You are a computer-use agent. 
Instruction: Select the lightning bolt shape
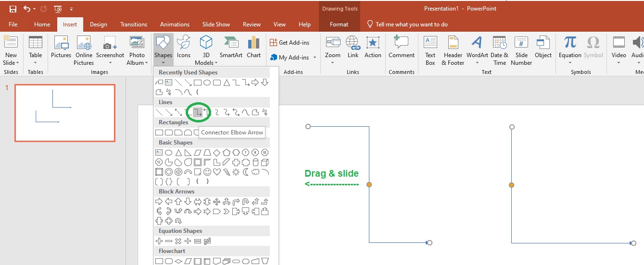coord(227,172)
